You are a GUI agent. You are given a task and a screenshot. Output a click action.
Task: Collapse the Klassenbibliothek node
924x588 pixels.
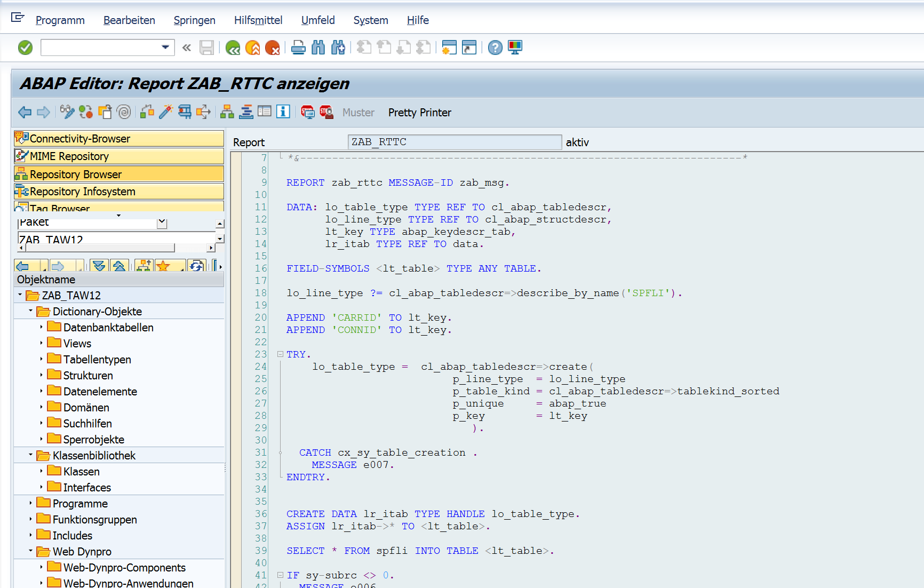point(30,455)
